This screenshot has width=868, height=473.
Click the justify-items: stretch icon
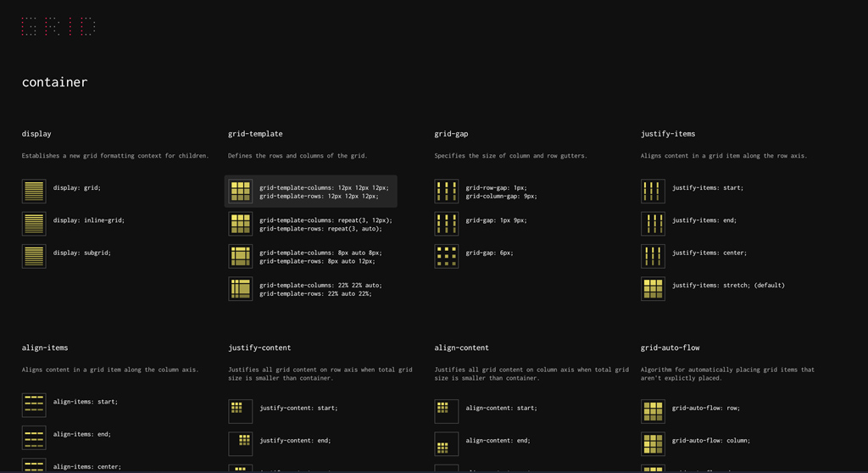(653, 289)
